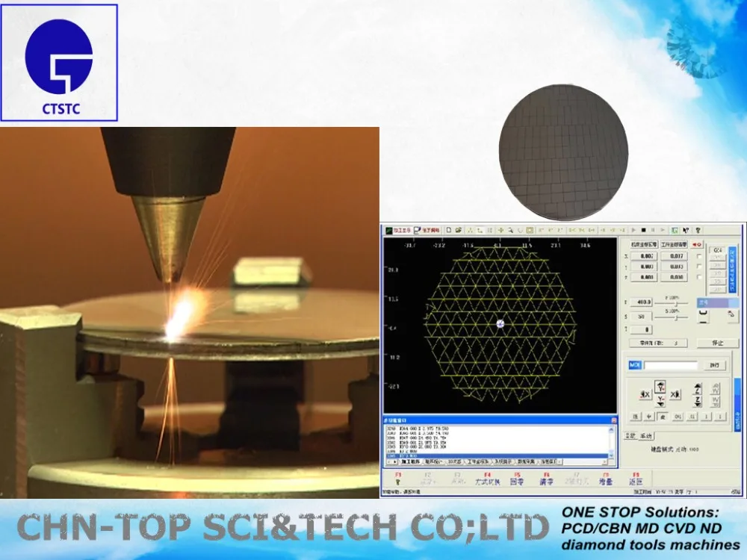
Task: Click the feed override F 100% slider
Action: click(672, 303)
